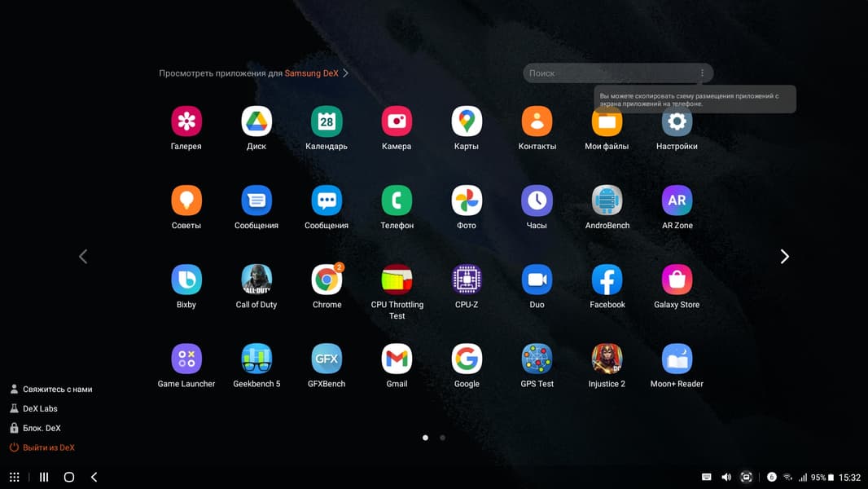
Task: Open Galaxy Store
Action: 677,280
